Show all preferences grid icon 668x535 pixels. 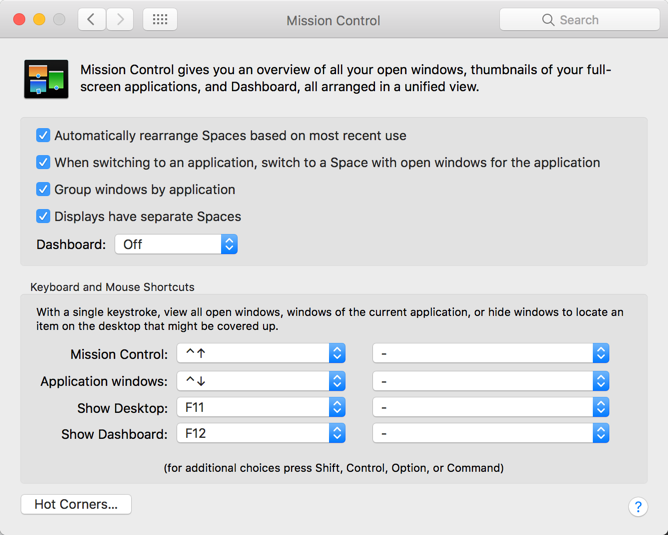[160, 19]
